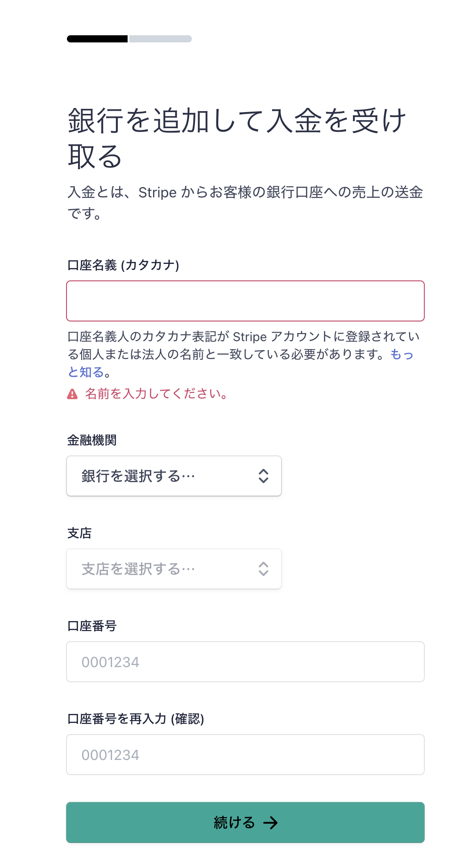The image size is (456, 868).
Task: Click the up-down chevron in 銀行を選択する
Action: pyautogui.click(x=263, y=476)
